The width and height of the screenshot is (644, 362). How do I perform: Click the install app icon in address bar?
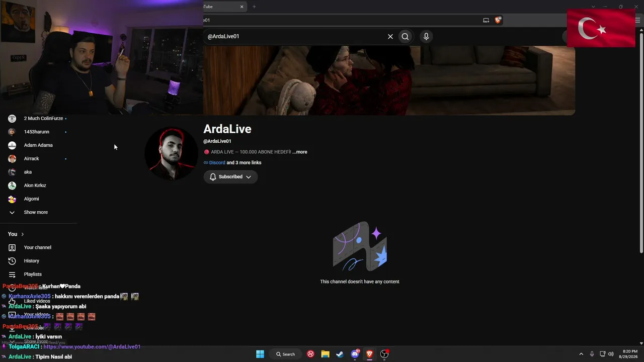click(486, 20)
